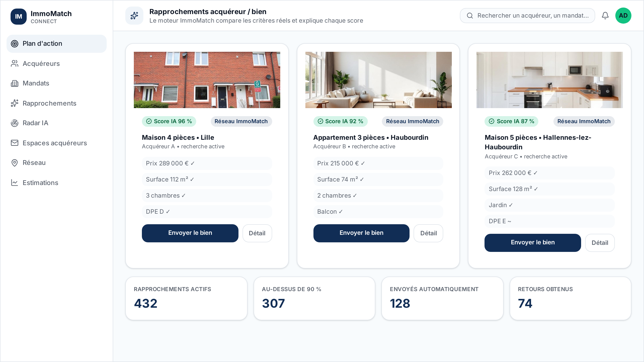This screenshot has width=644, height=362.
Task: Click the Acquéreurs people icon
Action: point(15,64)
